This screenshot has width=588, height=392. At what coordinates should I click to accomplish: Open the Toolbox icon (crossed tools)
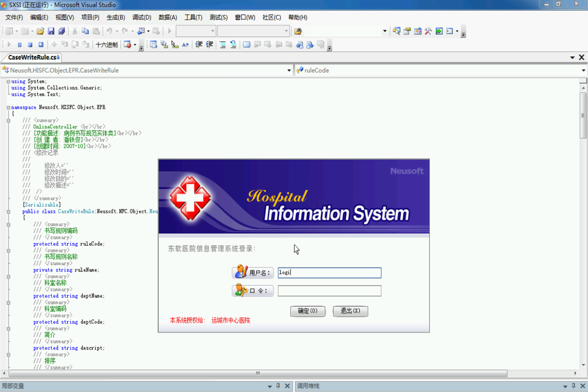(428, 31)
